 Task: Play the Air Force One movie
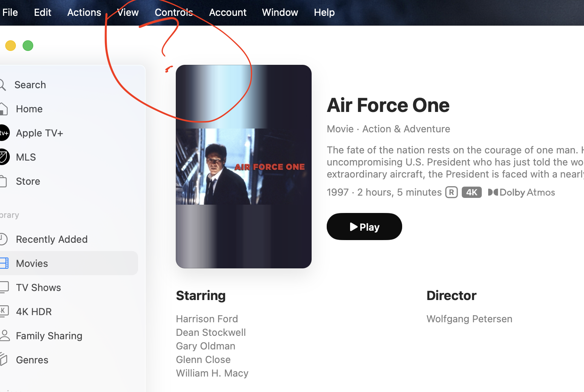point(364,227)
